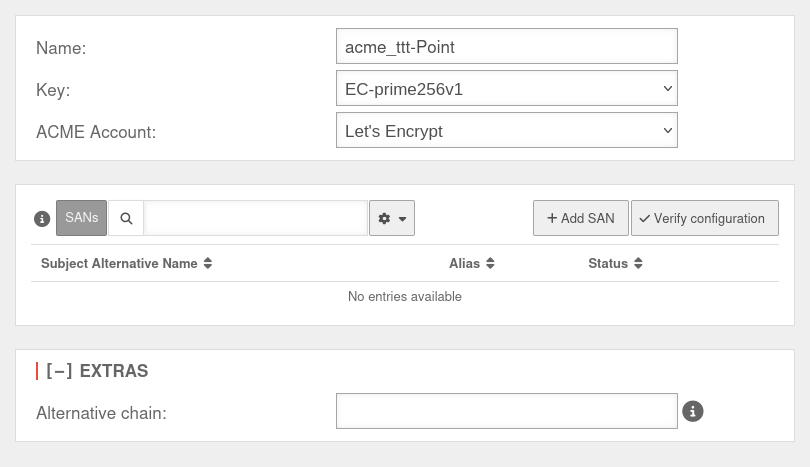
Task: Click the magnifier search icon
Action: pos(126,218)
